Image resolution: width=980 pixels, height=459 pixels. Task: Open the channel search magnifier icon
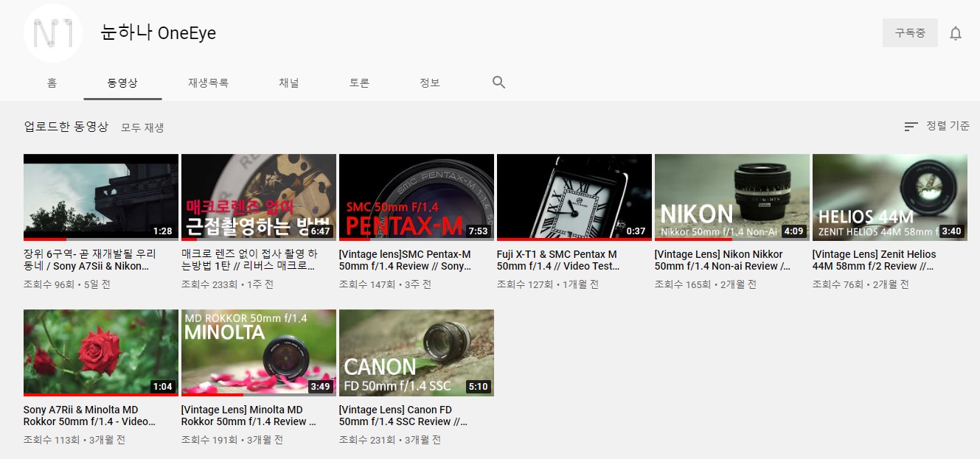click(498, 83)
